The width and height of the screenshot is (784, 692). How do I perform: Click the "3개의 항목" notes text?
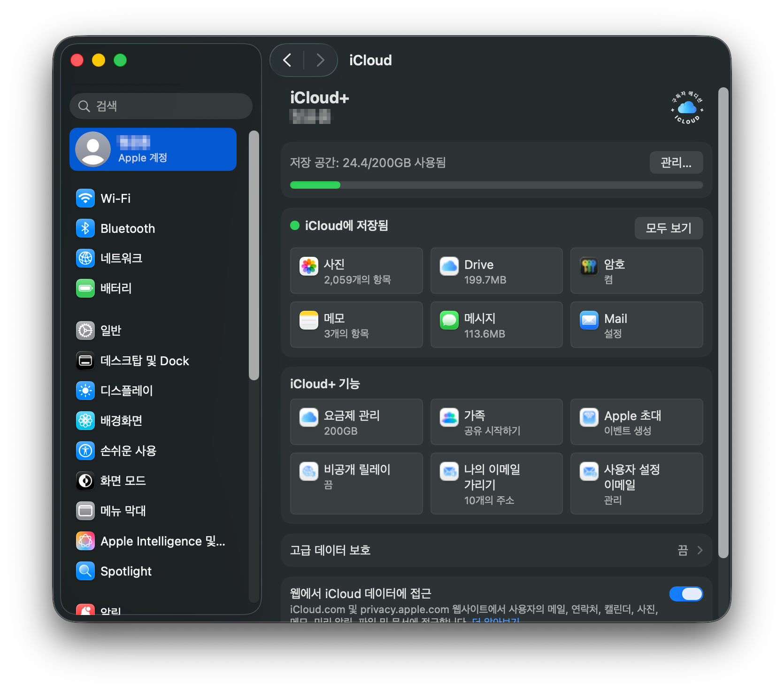[x=346, y=334]
